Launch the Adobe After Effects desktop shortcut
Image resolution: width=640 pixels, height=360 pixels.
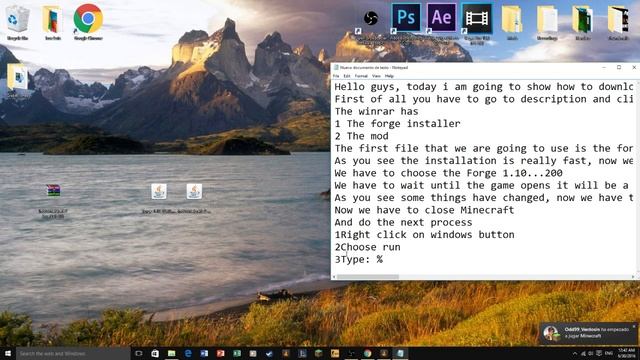(442, 18)
